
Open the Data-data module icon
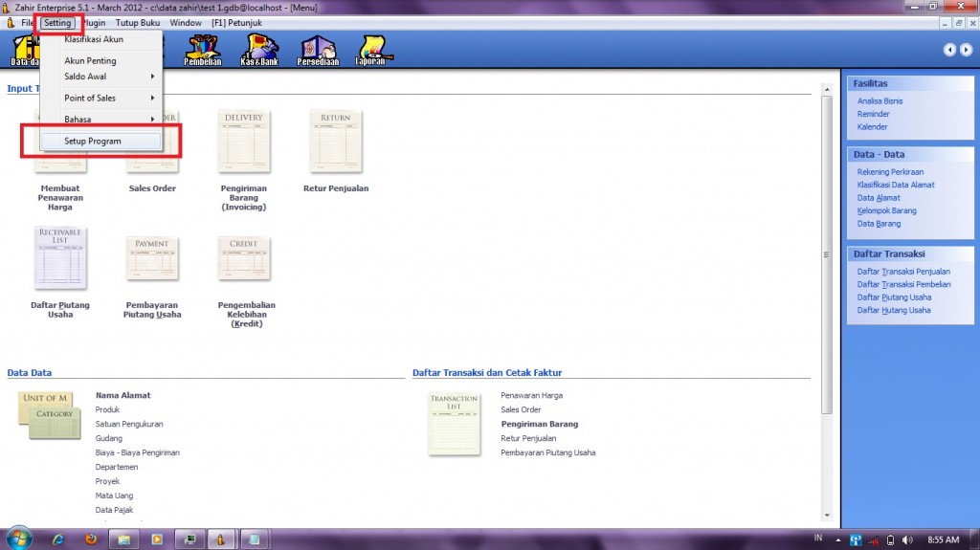pos(25,50)
